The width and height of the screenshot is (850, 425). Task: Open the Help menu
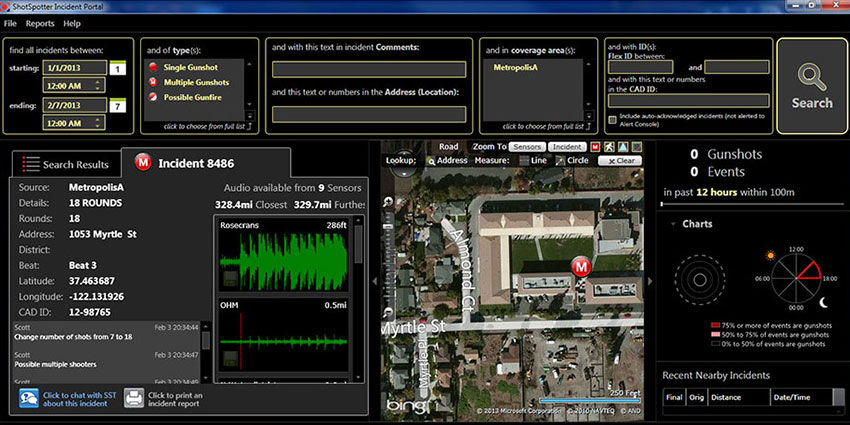[72, 24]
